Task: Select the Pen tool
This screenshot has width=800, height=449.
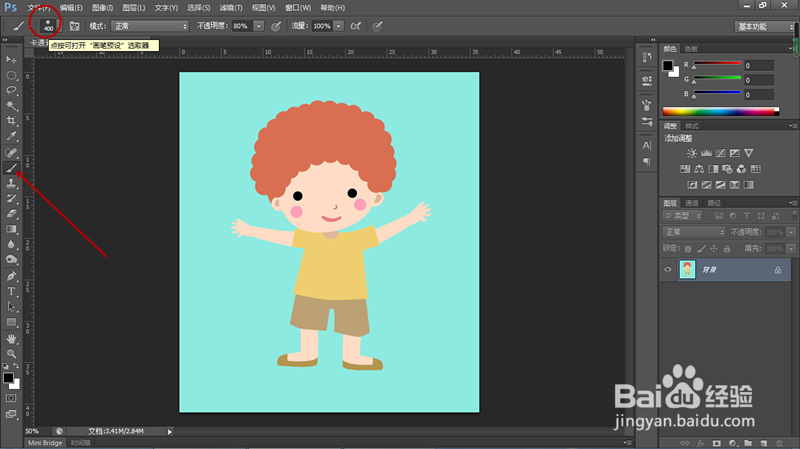Action: click(x=11, y=276)
